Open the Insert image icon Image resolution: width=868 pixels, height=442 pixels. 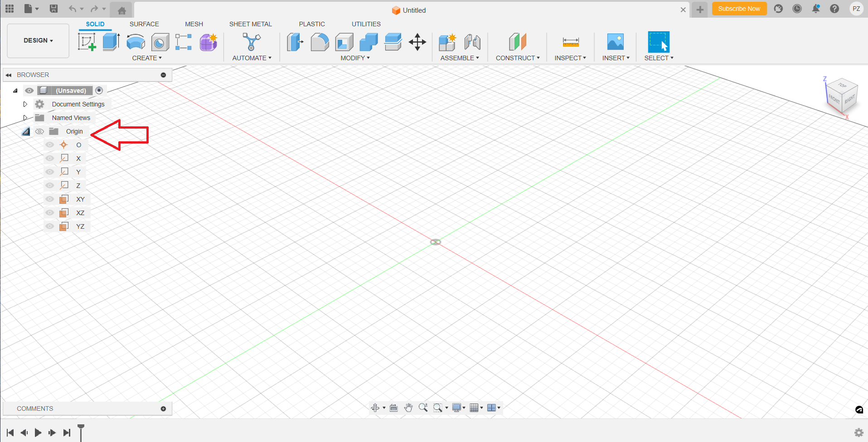(x=615, y=42)
